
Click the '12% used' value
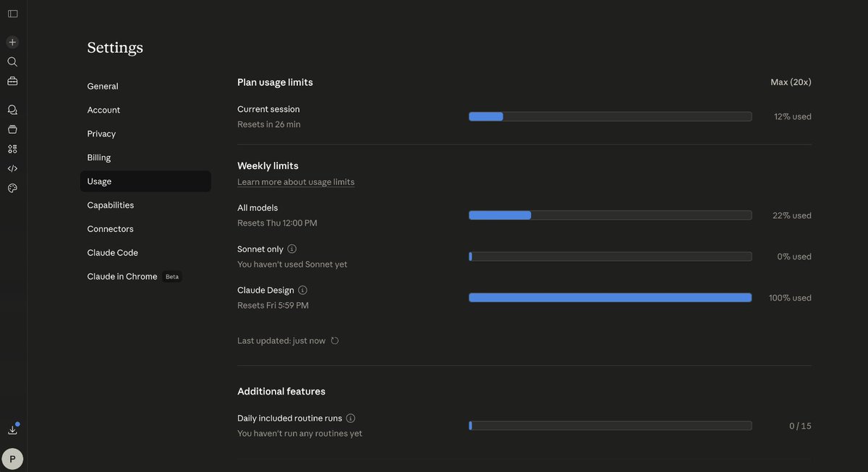pos(793,116)
